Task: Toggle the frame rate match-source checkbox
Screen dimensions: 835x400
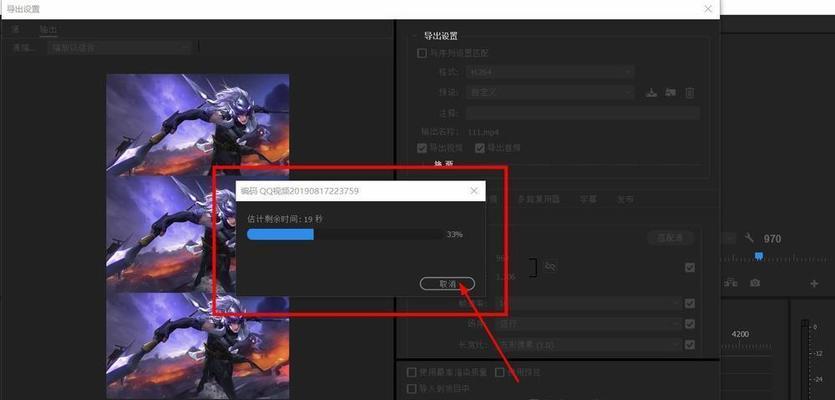Action: tap(690, 303)
